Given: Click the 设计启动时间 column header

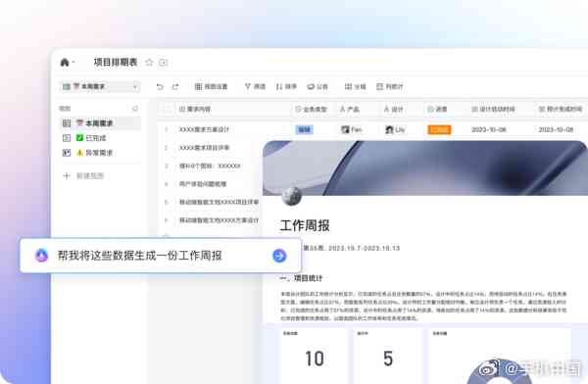Looking at the screenshot, I should [493, 109].
